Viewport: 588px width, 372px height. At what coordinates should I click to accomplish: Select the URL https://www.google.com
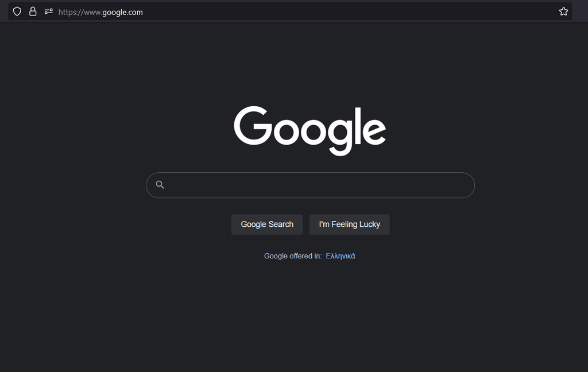100,11
